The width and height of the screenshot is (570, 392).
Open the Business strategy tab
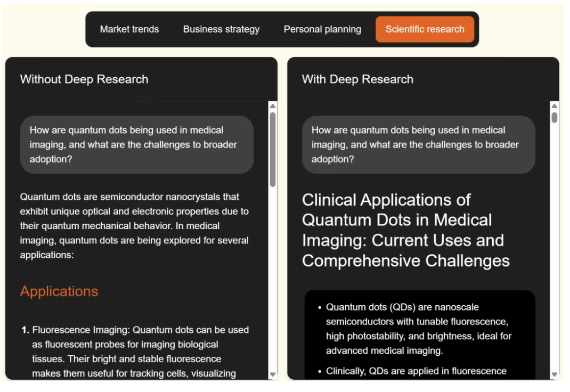[x=221, y=29]
